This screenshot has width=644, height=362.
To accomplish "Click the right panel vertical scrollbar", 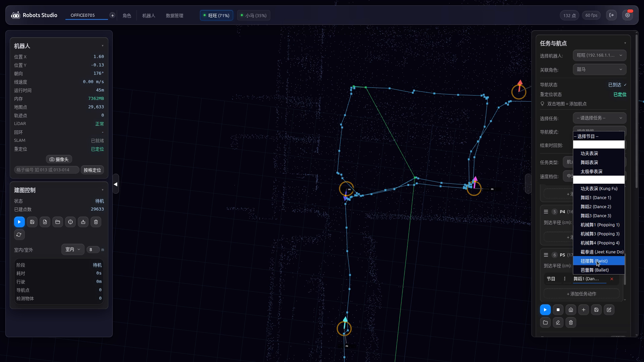I will pos(637,111).
